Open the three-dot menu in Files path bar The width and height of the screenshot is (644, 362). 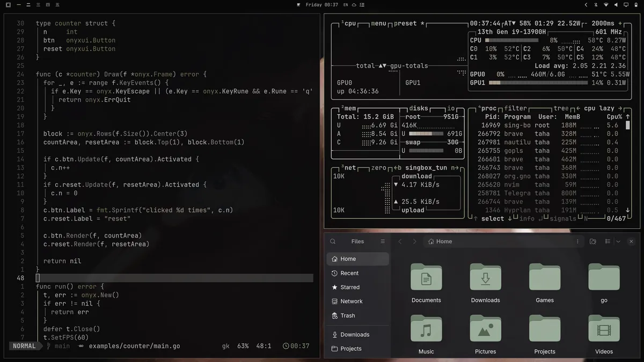click(577, 241)
